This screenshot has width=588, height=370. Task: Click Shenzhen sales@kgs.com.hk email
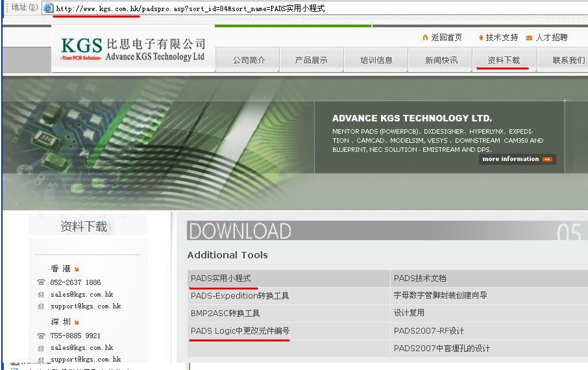point(82,348)
